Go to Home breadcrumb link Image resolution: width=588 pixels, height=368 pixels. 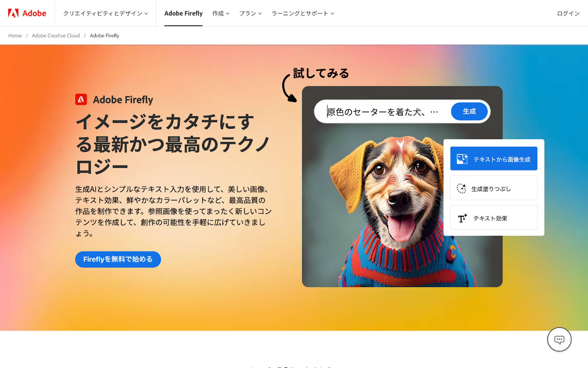point(15,36)
